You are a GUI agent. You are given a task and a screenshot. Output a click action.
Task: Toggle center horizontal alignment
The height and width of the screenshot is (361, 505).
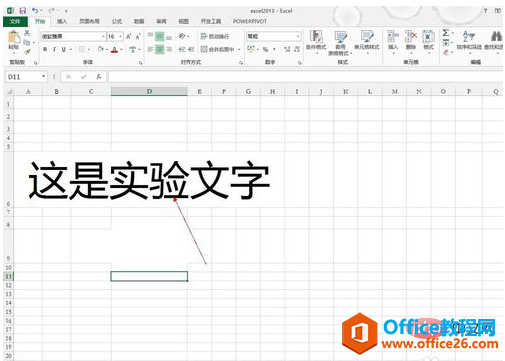pos(160,49)
